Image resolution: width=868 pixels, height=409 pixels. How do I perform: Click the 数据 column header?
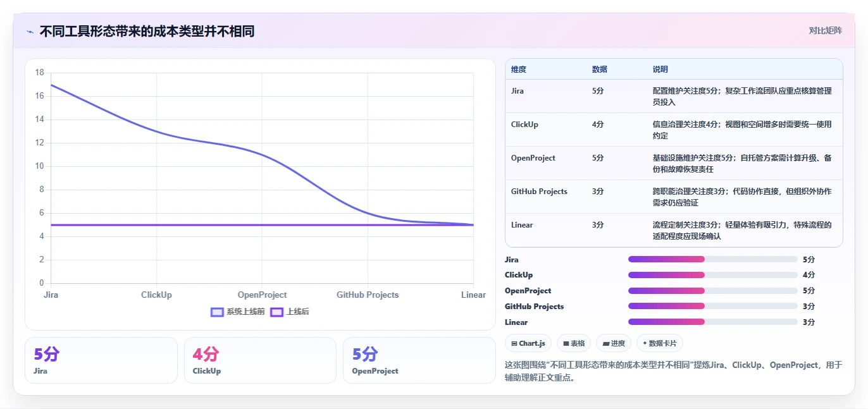pyautogui.click(x=600, y=70)
